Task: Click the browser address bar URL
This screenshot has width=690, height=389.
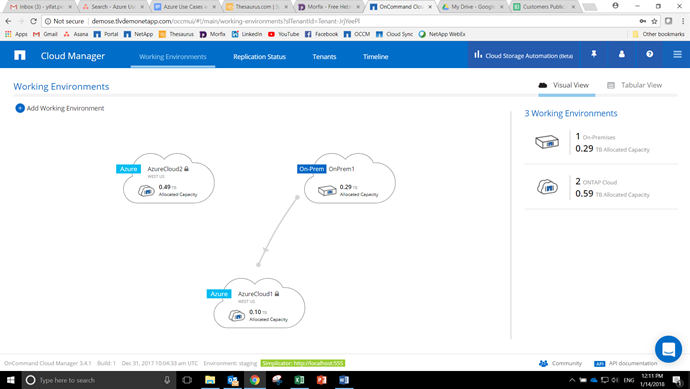Action: (x=225, y=21)
